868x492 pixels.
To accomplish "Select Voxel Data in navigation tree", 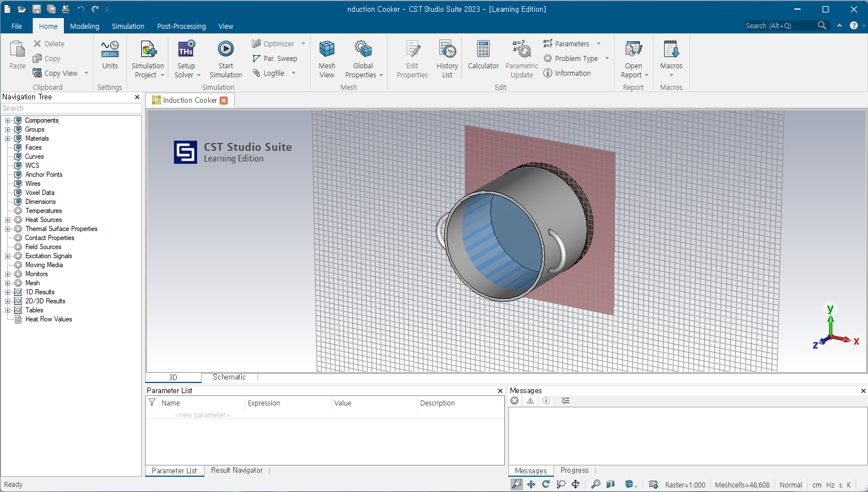I will coord(40,193).
